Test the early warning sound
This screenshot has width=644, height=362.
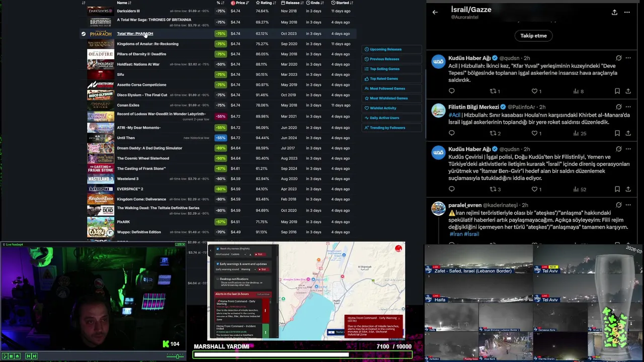coord(264,269)
